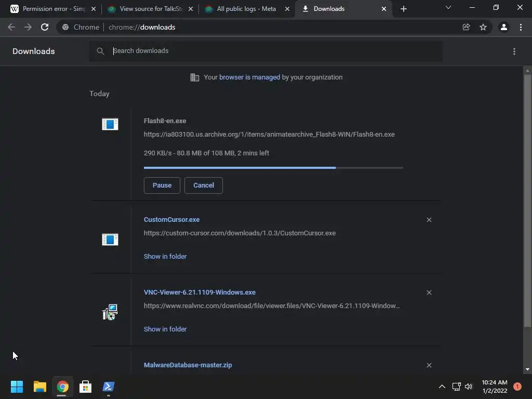Open MalwareDatabase-master.zip link

click(x=188, y=365)
